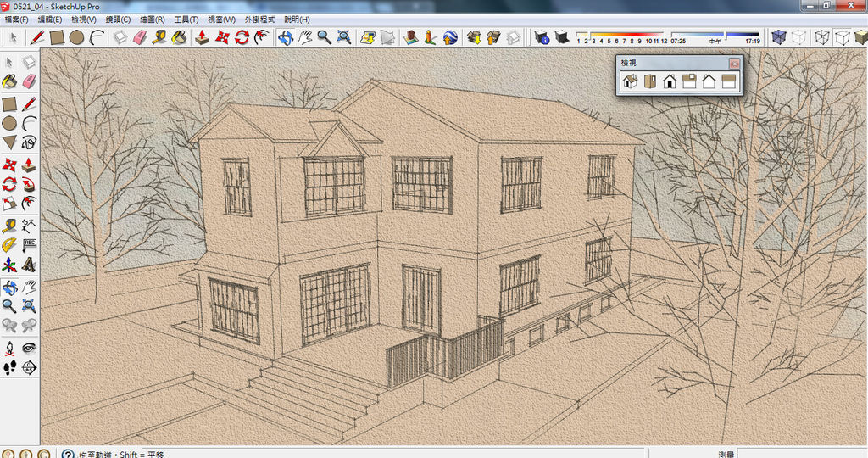
Task: Switch to Right view in 檢視 panel
Action: tap(689, 82)
